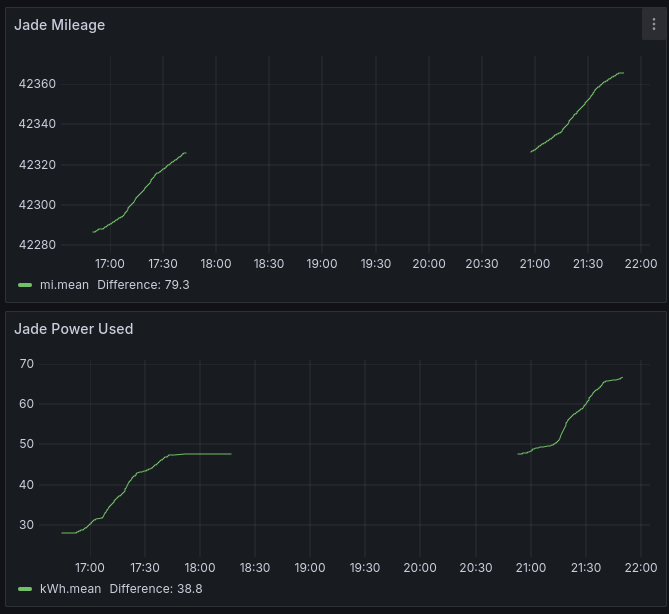Image resolution: width=669 pixels, height=614 pixels.
Task: Click the Jade Mileage panel title
Action: [x=59, y=25]
